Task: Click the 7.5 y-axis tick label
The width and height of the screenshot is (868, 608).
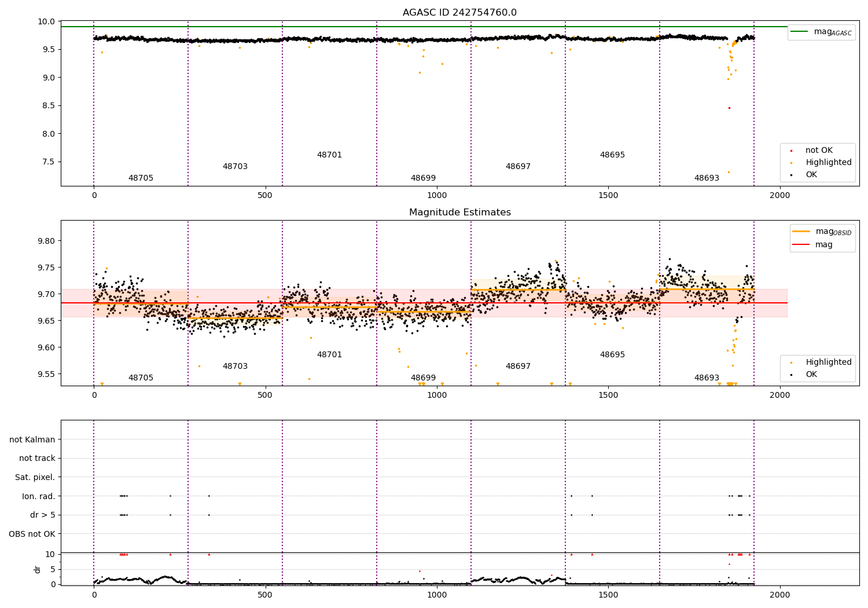Action: [x=49, y=162]
